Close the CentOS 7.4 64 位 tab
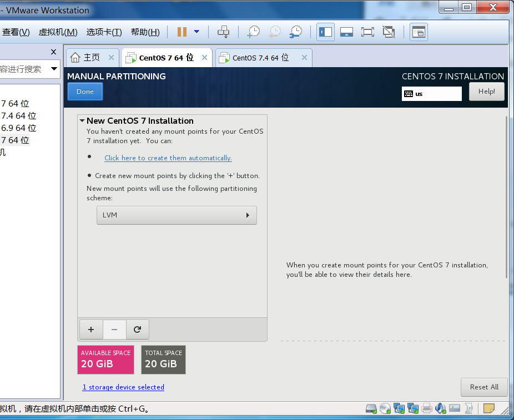 coord(304,58)
